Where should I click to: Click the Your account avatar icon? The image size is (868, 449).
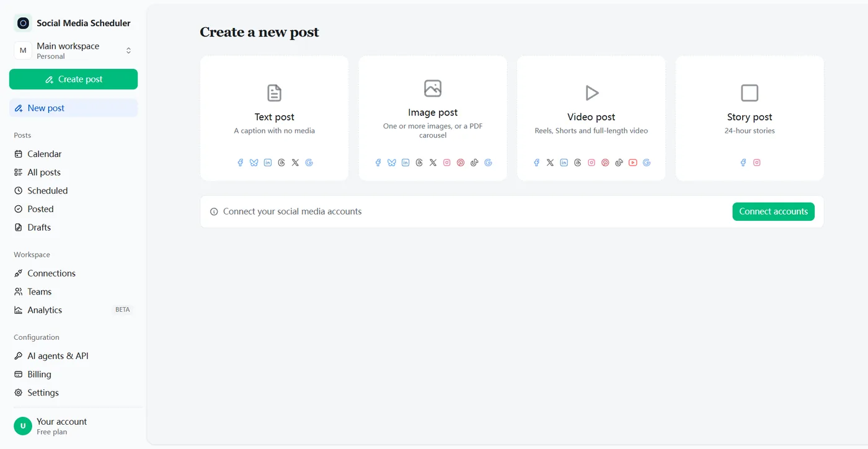(x=23, y=426)
